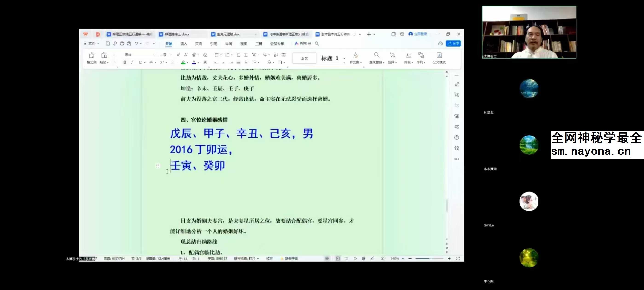Decrease paragraph indent
Viewport: 644px width, 290px height.
(x=239, y=55)
